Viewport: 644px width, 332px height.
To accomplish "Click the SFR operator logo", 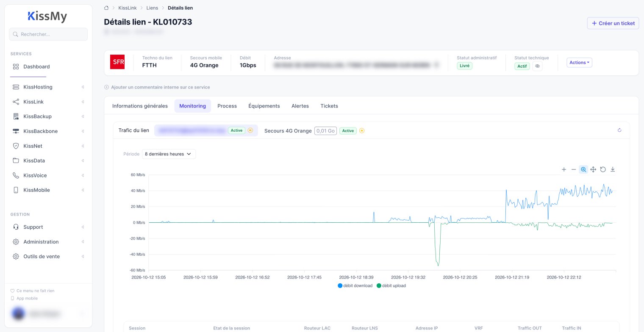I will [x=117, y=62].
